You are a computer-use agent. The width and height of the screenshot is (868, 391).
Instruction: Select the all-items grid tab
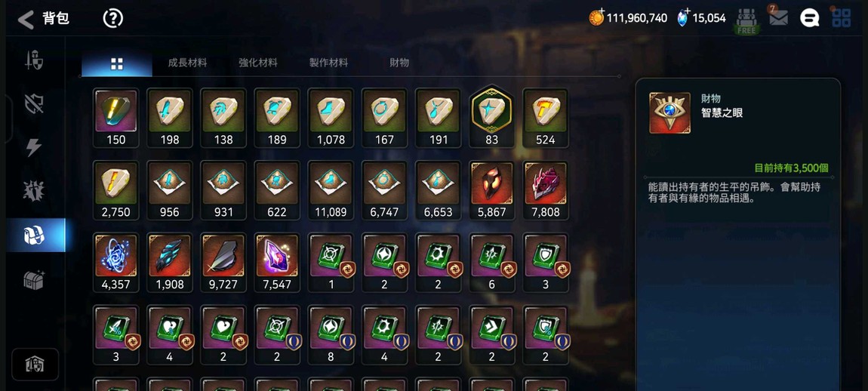pos(117,63)
